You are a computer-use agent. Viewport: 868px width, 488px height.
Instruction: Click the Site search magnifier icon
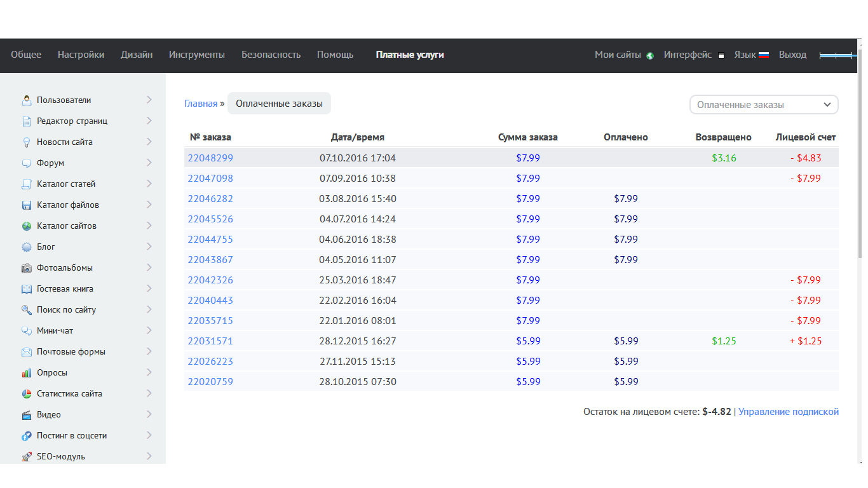[x=27, y=309]
